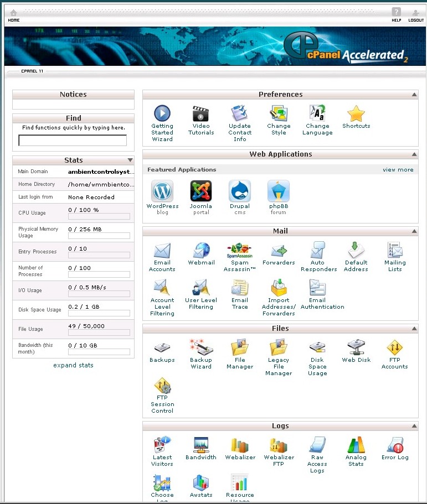
Task: Collapse the Files section
Action: coord(414,329)
